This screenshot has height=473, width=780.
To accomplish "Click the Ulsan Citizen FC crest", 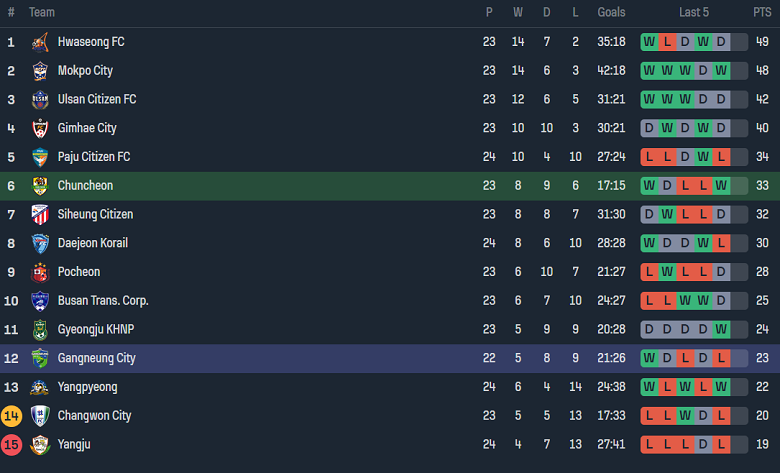I will point(40,100).
